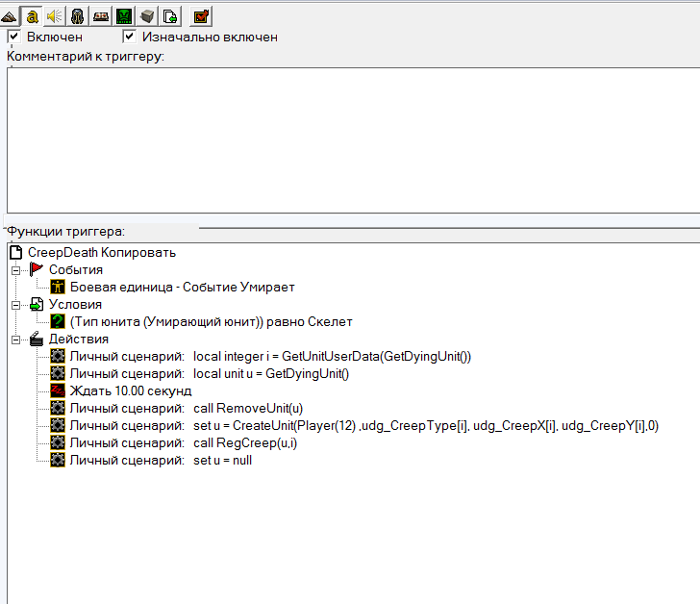Open the AI Editor green face icon
This screenshot has height=604, width=700.
point(124,15)
